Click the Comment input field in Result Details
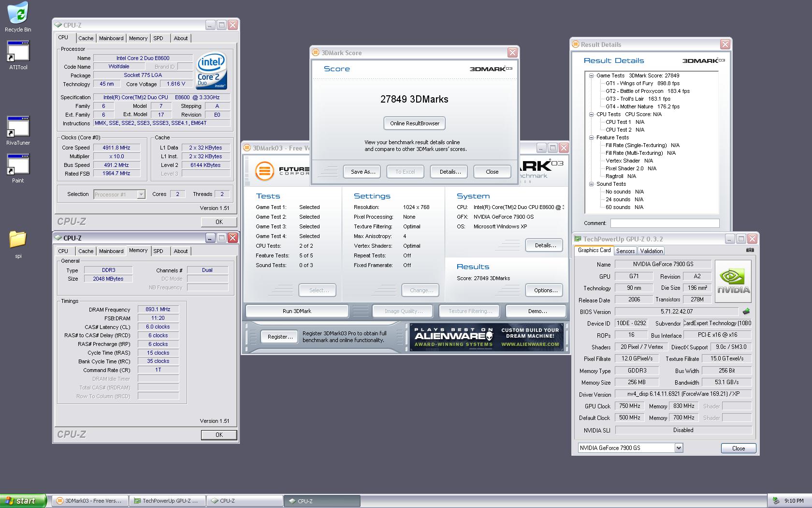The width and height of the screenshot is (812, 508). point(665,223)
